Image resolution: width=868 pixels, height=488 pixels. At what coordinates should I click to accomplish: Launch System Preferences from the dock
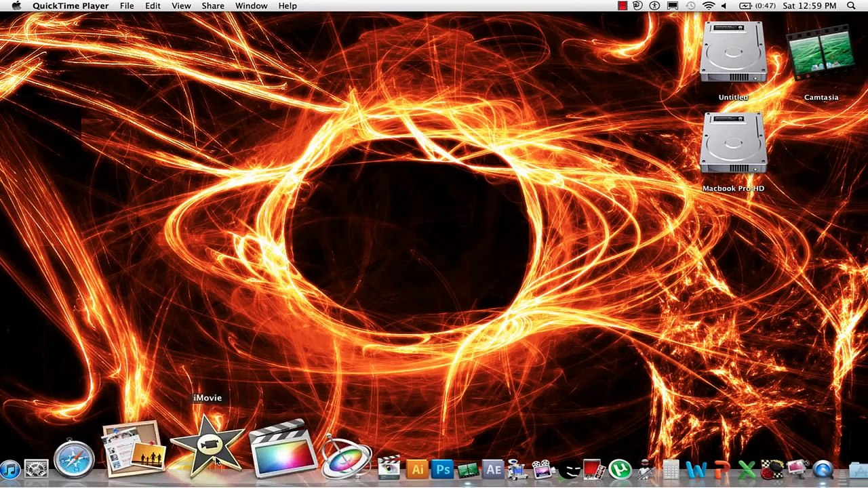36,468
